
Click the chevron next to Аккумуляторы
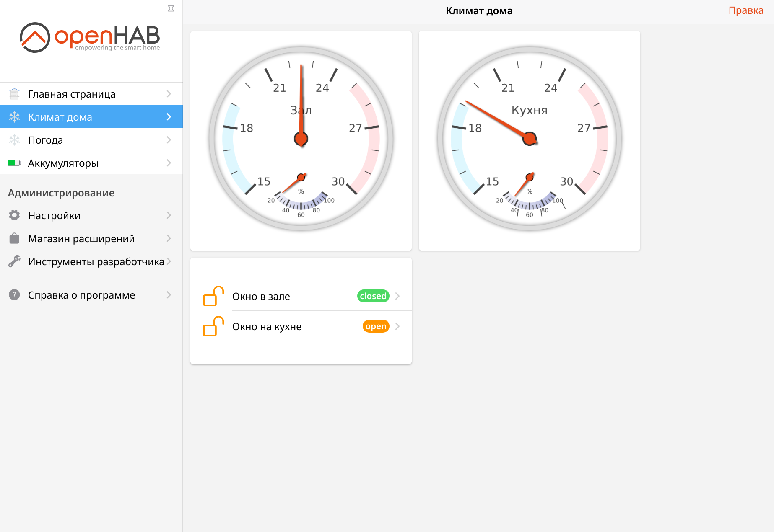(169, 163)
